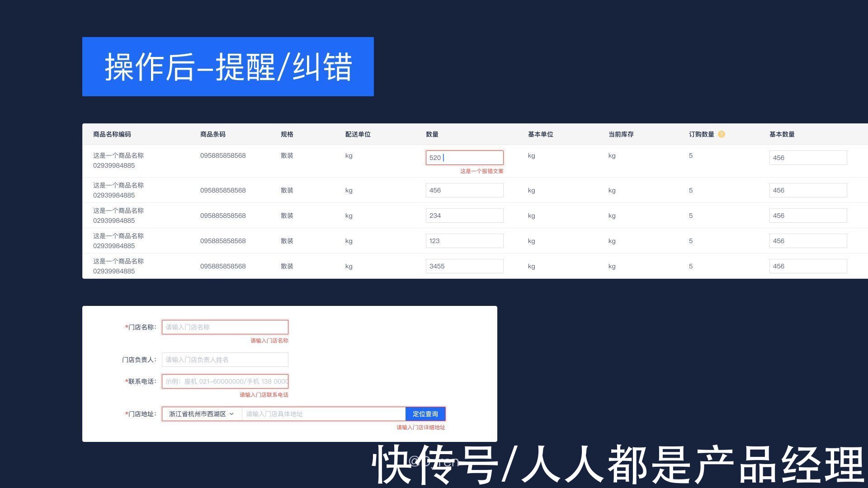The image size is (868, 488).
Task: Click the *门店地址: form label
Action: [141, 414]
